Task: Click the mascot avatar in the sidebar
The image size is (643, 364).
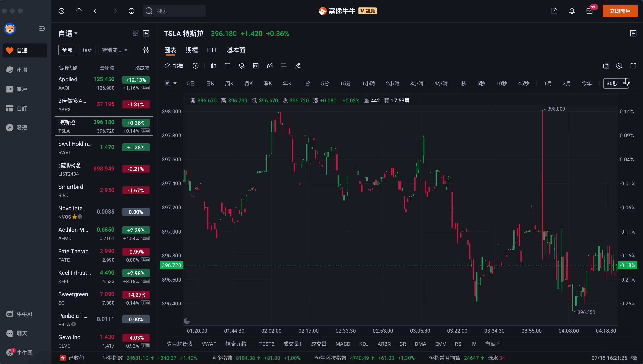Action: (x=10, y=29)
